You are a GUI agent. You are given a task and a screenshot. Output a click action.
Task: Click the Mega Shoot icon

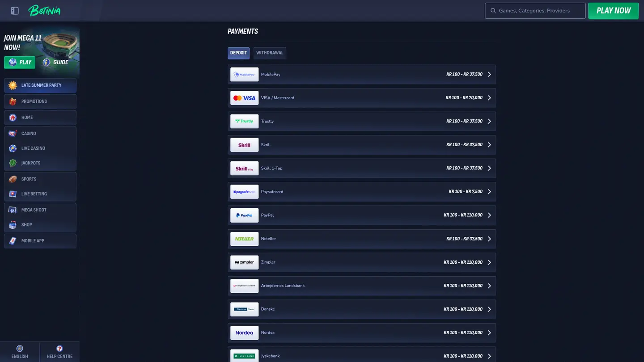[x=13, y=210]
